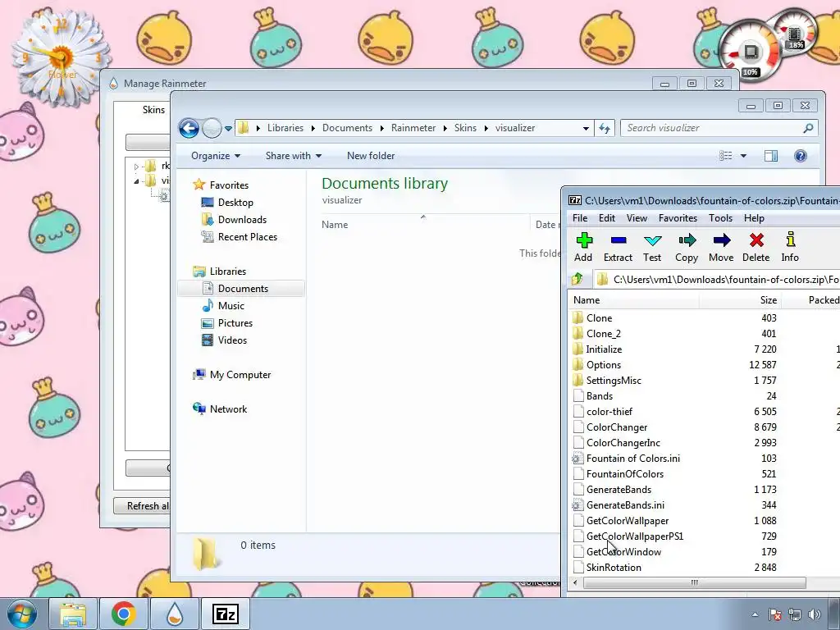
Task: Open Windows Explorer from the taskbar
Action: click(x=73, y=614)
